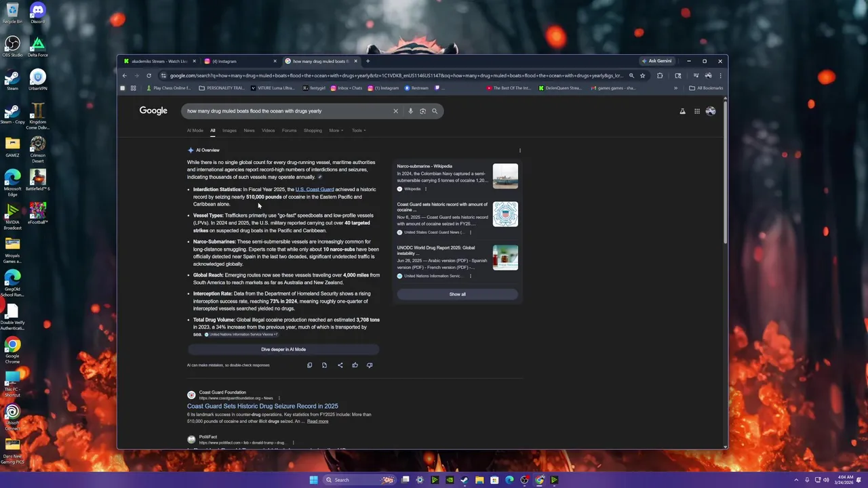Expand the Tools dropdown
The height and width of the screenshot is (488, 868).
tap(359, 130)
